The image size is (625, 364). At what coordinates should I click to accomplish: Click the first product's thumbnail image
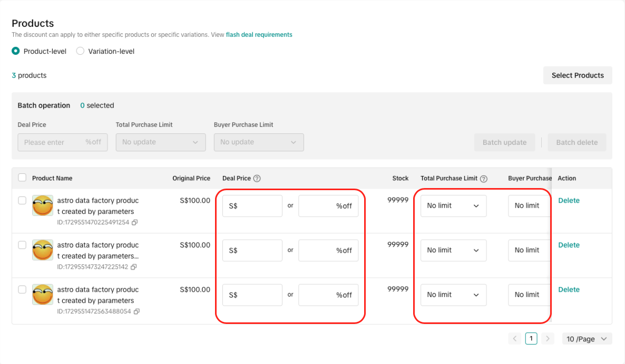tap(43, 205)
